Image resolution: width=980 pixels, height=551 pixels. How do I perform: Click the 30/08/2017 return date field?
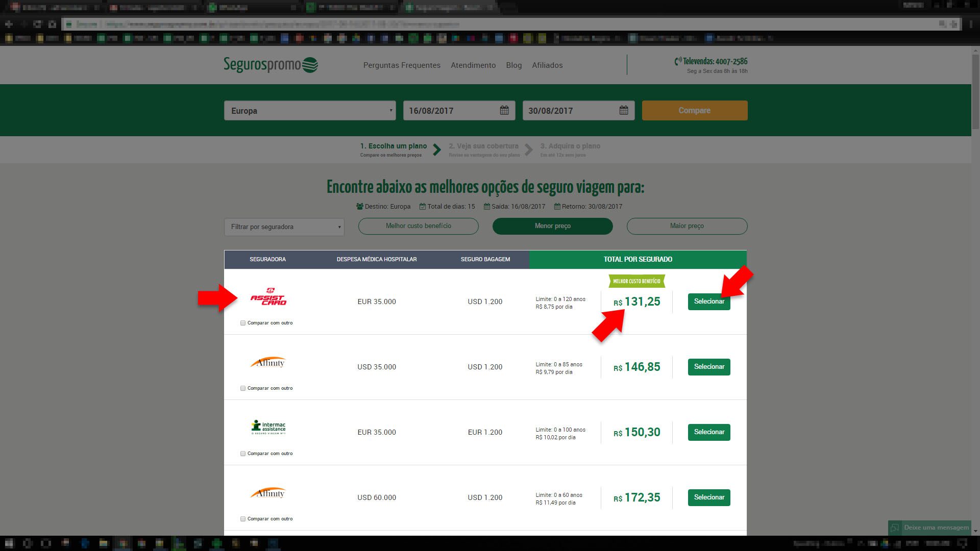pos(578,111)
